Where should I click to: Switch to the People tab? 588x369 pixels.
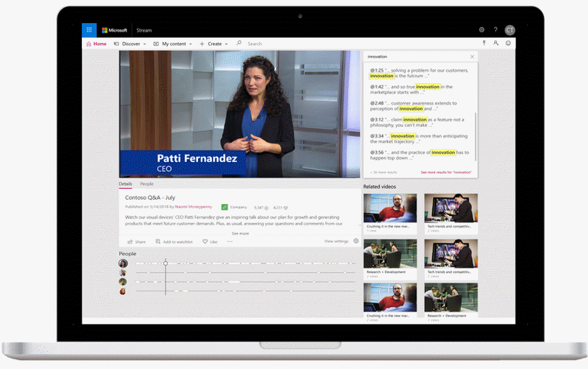(x=147, y=184)
